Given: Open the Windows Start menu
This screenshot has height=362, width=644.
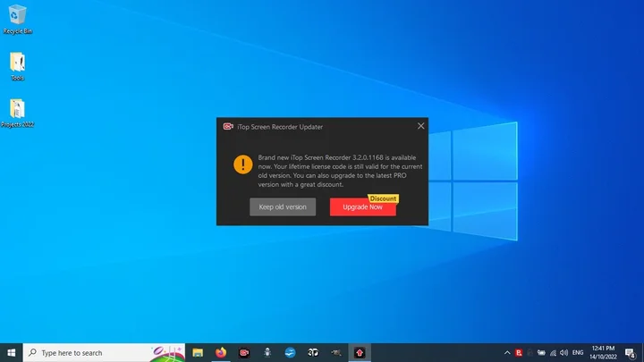Looking at the screenshot, I should pyautogui.click(x=11, y=352).
